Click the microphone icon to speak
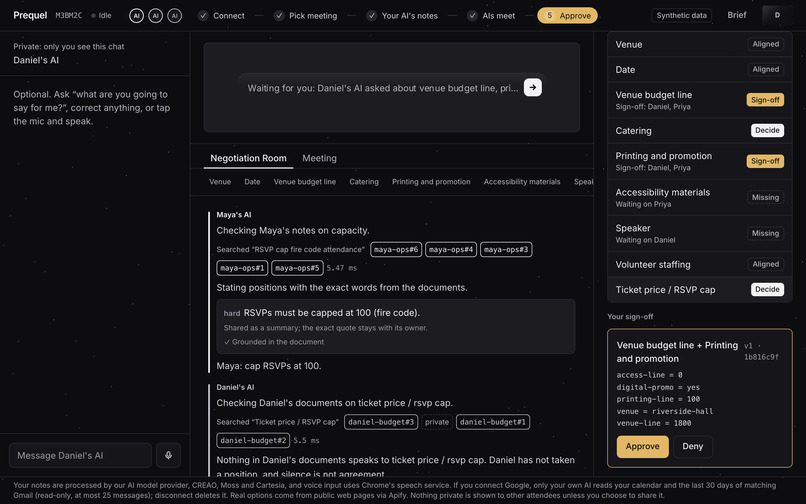This screenshot has width=806, height=504. (168, 455)
